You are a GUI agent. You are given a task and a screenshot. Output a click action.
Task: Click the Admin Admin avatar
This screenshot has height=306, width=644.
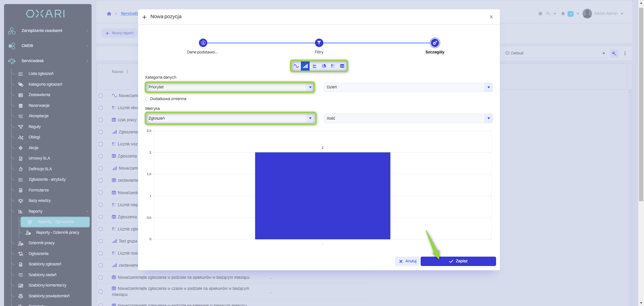(587, 14)
